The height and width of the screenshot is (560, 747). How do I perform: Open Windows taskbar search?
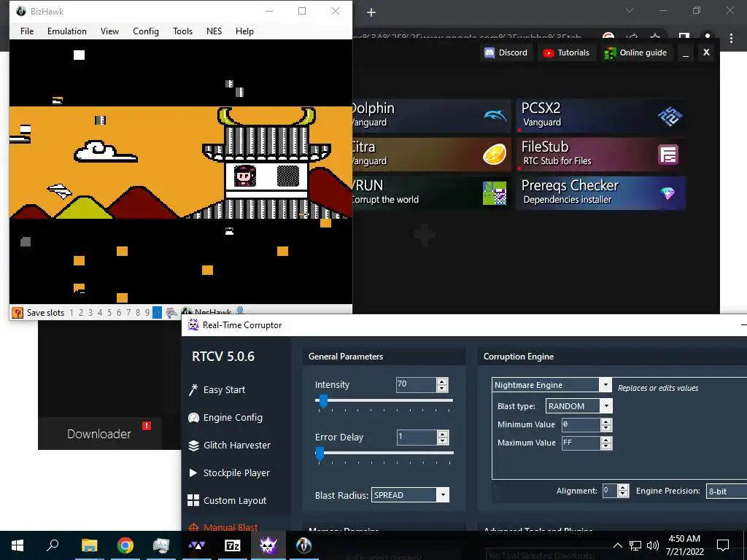53,545
